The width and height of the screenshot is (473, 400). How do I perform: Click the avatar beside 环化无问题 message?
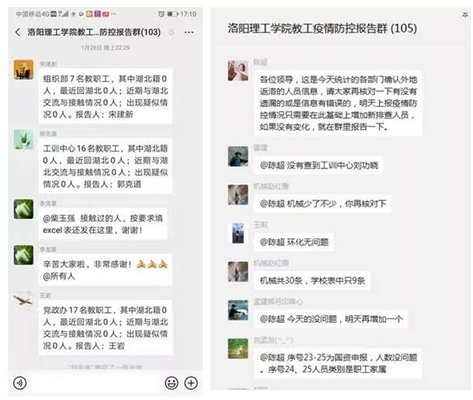(238, 232)
